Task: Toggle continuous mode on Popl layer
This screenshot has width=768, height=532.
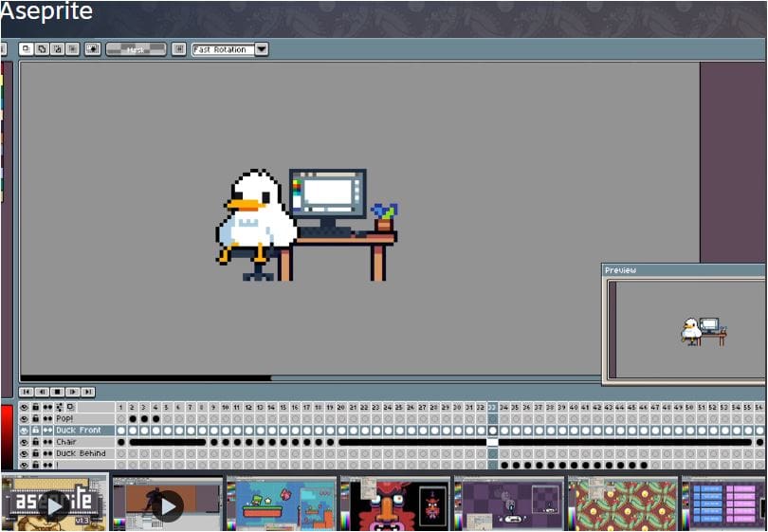Action: (x=47, y=419)
